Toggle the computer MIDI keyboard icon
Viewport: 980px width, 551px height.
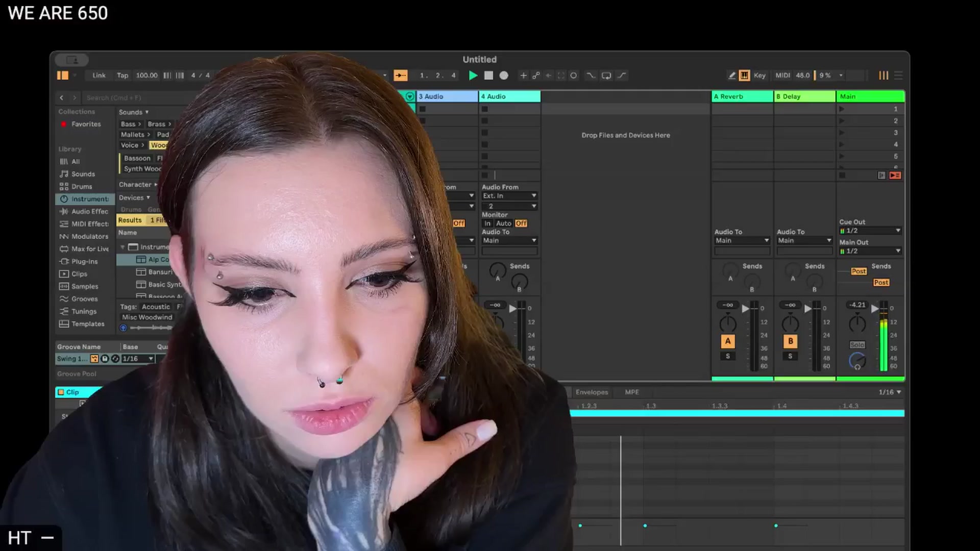745,76
